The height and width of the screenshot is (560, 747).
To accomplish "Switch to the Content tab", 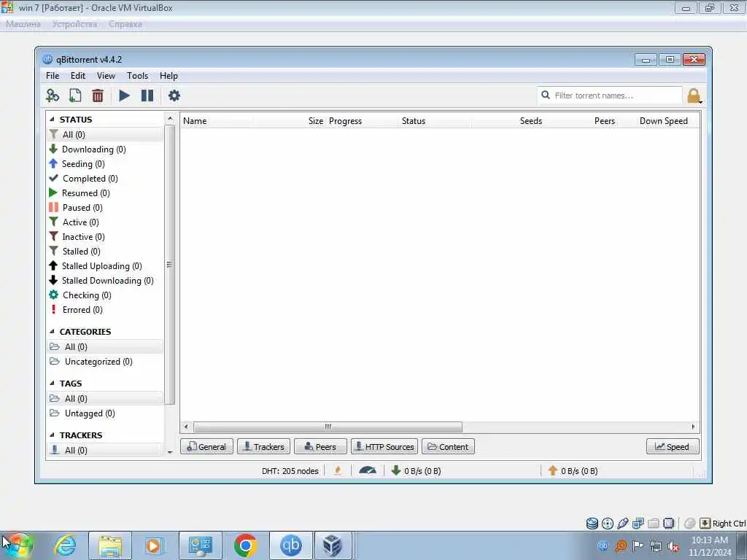I will [449, 447].
